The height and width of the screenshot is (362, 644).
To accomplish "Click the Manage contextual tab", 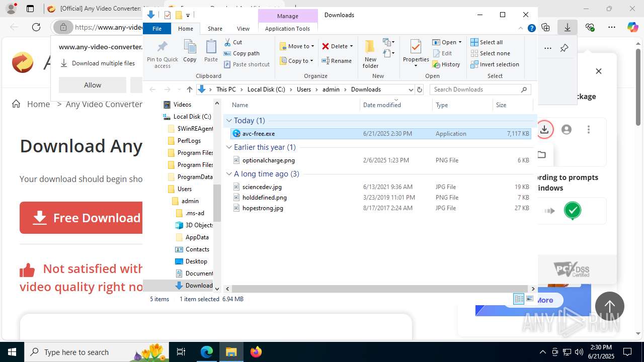I will tap(287, 16).
